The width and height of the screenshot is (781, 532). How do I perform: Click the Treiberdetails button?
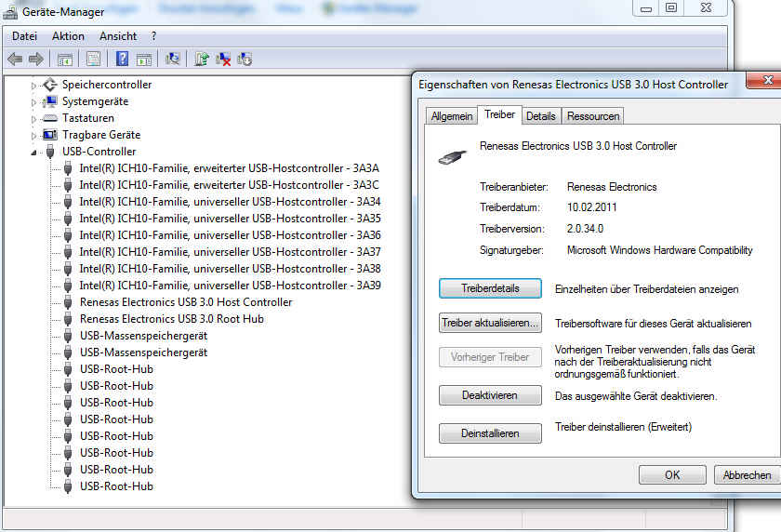(490, 288)
